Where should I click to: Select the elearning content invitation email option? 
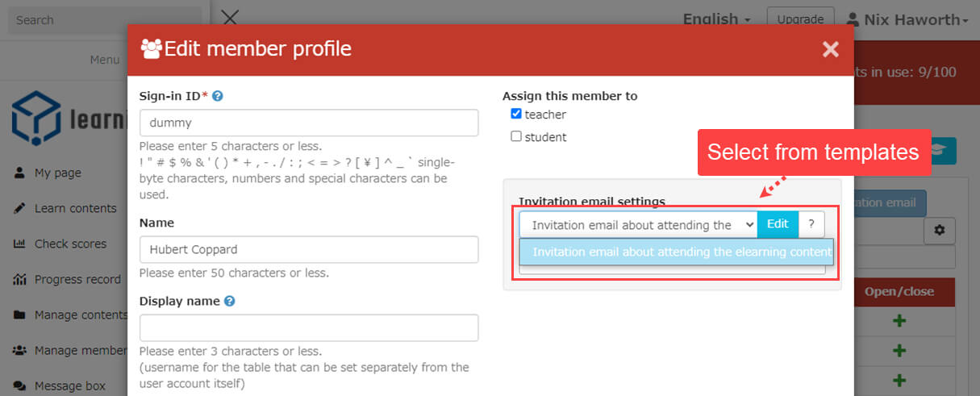click(x=676, y=252)
